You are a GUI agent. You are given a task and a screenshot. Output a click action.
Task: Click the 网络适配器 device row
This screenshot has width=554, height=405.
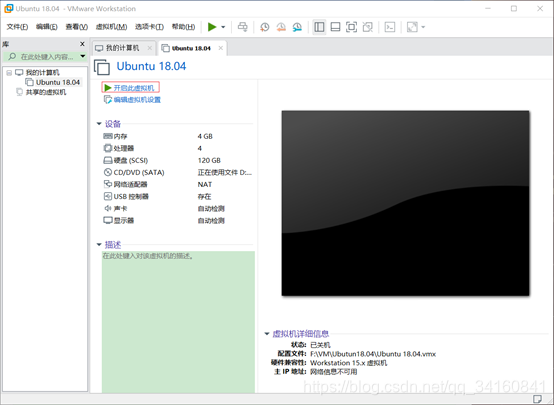point(178,184)
